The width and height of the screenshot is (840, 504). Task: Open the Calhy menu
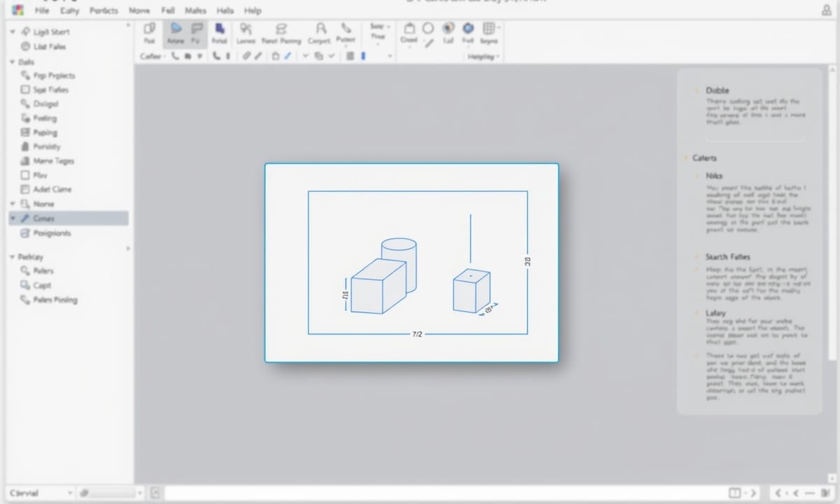click(69, 10)
